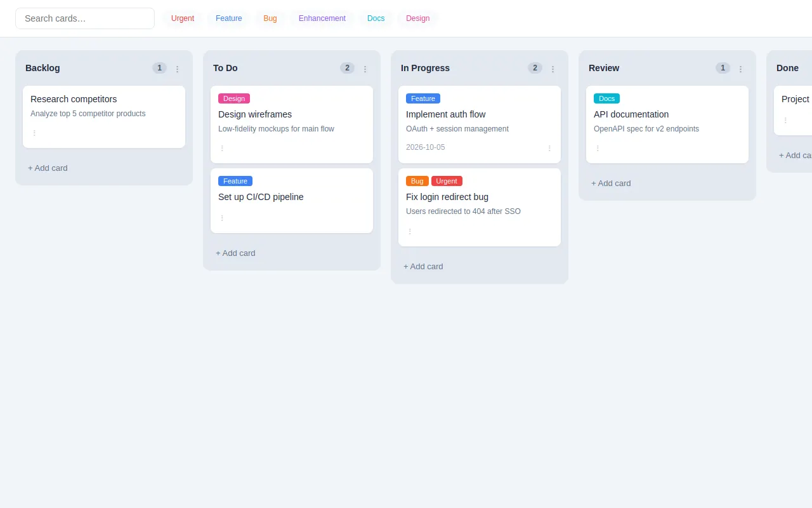Viewport: 812px width, 508px height.
Task: Toggle the Bug label filter
Action: coord(270,18)
